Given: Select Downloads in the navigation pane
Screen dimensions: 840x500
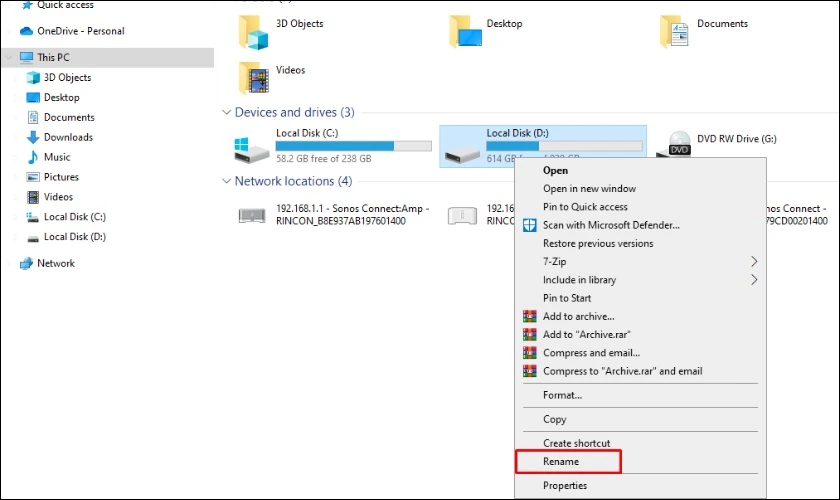Looking at the screenshot, I should [68, 137].
